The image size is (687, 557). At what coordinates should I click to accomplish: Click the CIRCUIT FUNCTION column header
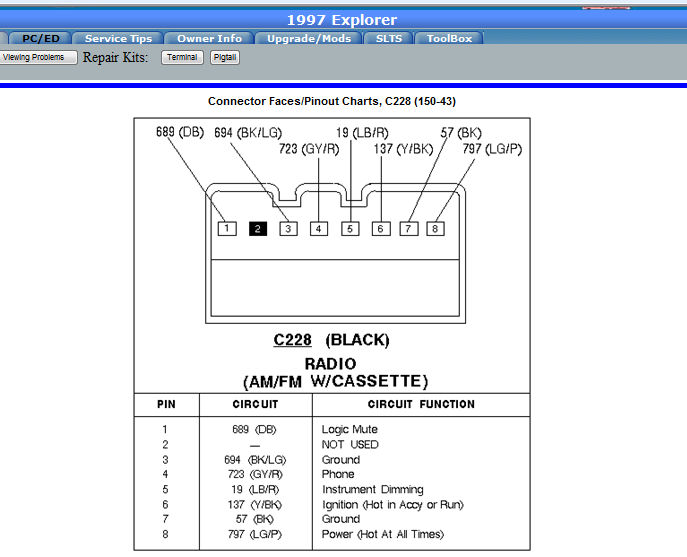[x=421, y=404]
